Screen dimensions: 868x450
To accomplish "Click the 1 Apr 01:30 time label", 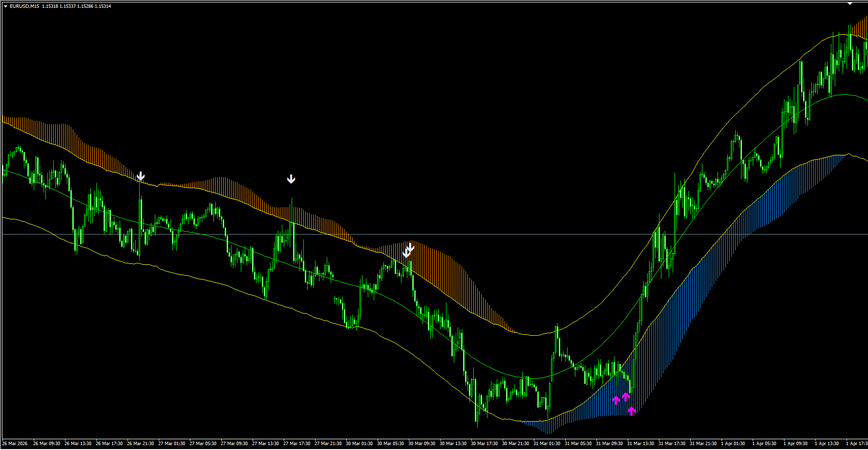I will pos(734,444).
